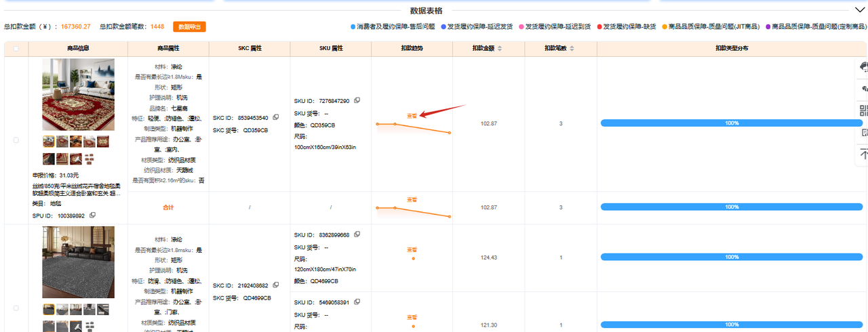Image resolution: width=868 pixels, height=332 pixels.
Task: Open the red rug main product image
Action: (78, 96)
